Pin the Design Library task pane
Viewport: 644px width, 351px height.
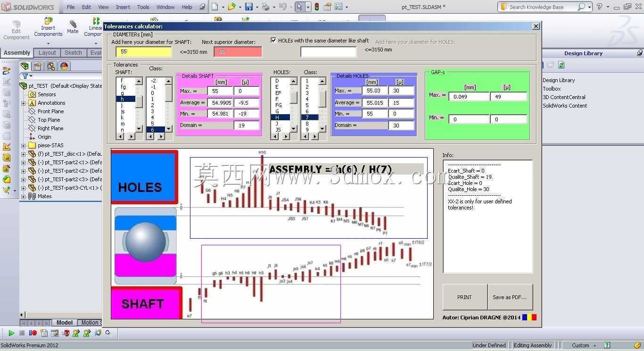click(x=639, y=53)
